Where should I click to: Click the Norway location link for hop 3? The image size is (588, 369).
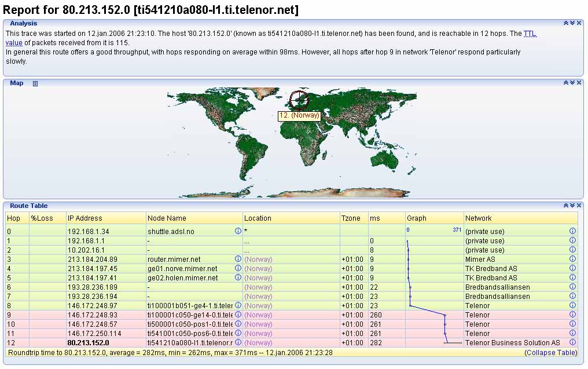point(258,259)
